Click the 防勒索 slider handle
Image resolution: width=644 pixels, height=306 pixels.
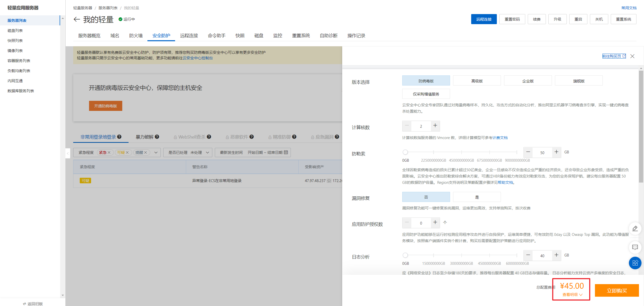[405, 152]
